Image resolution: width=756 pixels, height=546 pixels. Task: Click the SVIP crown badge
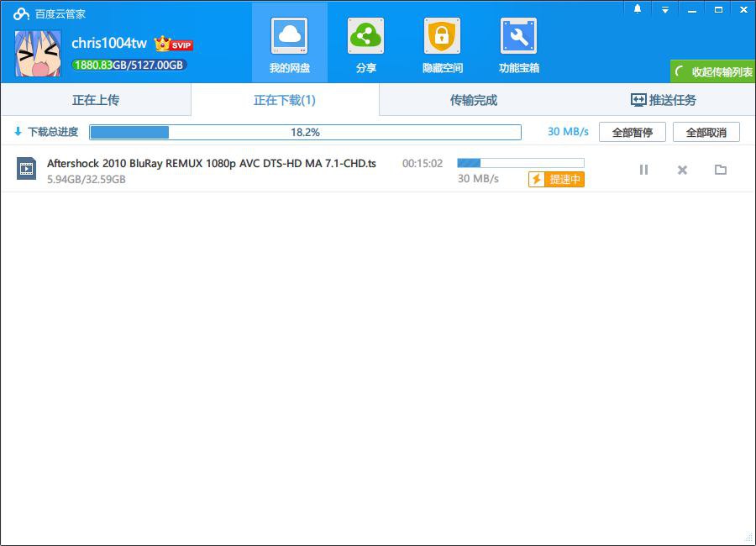(174, 44)
